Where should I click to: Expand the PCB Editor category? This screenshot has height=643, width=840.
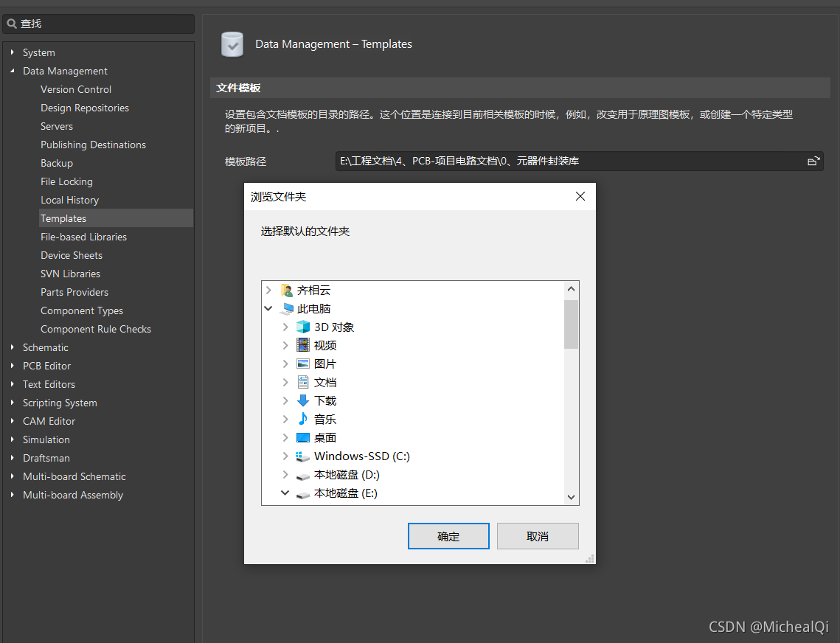pyautogui.click(x=13, y=366)
